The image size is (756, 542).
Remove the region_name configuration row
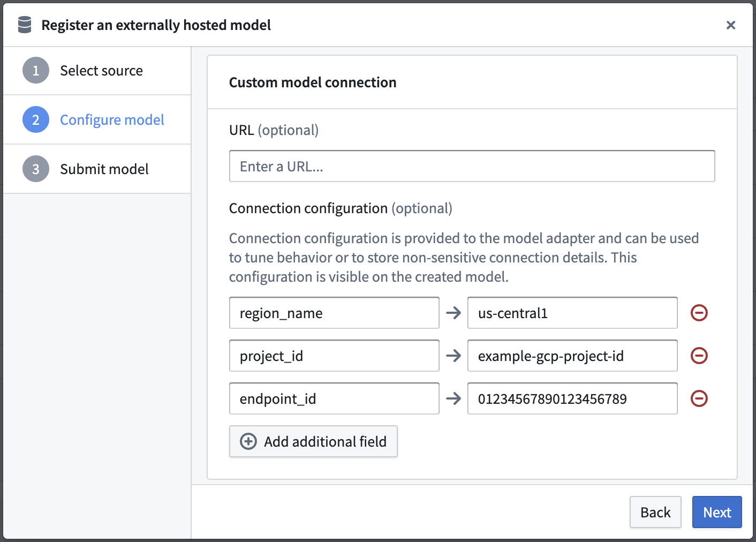pos(699,313)
